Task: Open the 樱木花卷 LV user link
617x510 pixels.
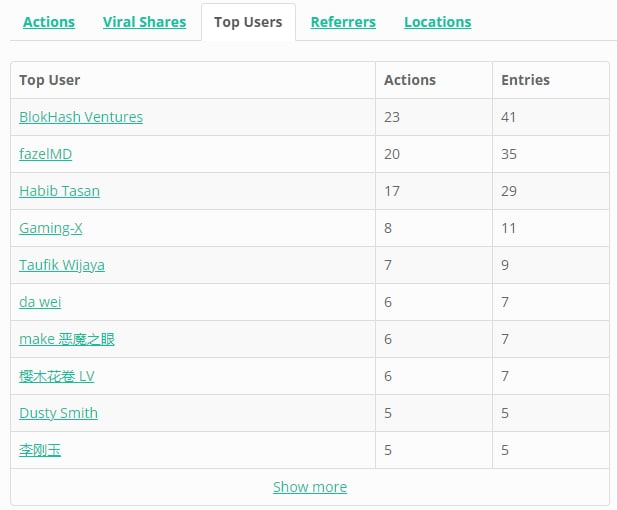Action: (x=57, y=376)
